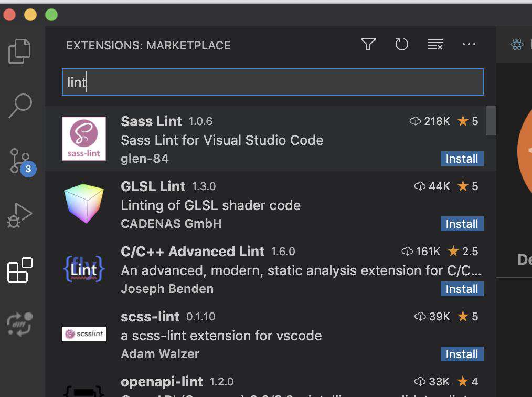Refresh the extensions list

point(401,44)
